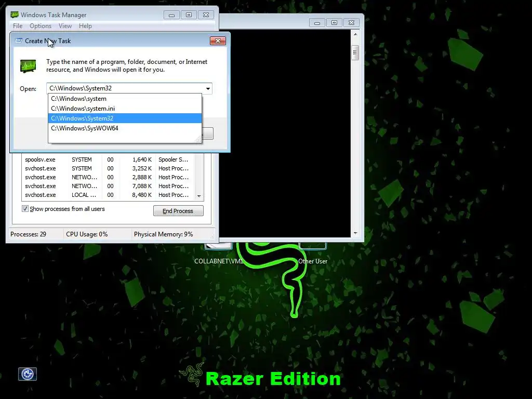Screen dimensions: 532x399
Task: Click the scroll-up arrow in the black window
Action: (x=355, y=34)
